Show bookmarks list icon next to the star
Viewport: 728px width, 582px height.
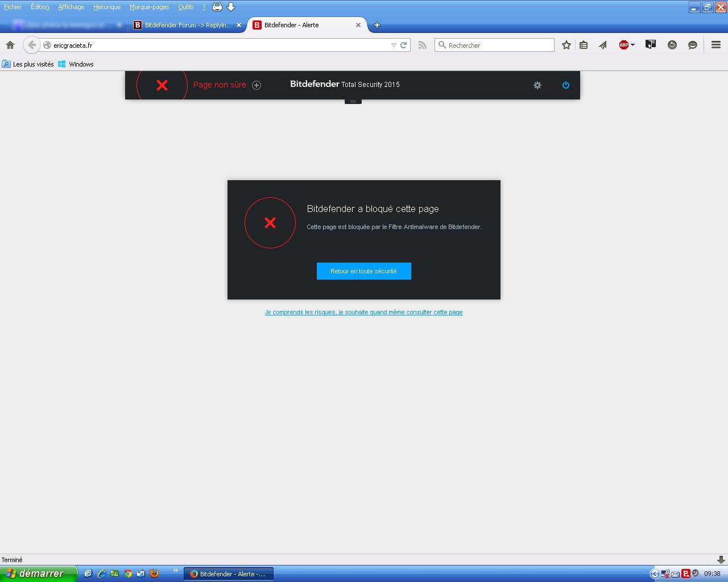[584, 45]
